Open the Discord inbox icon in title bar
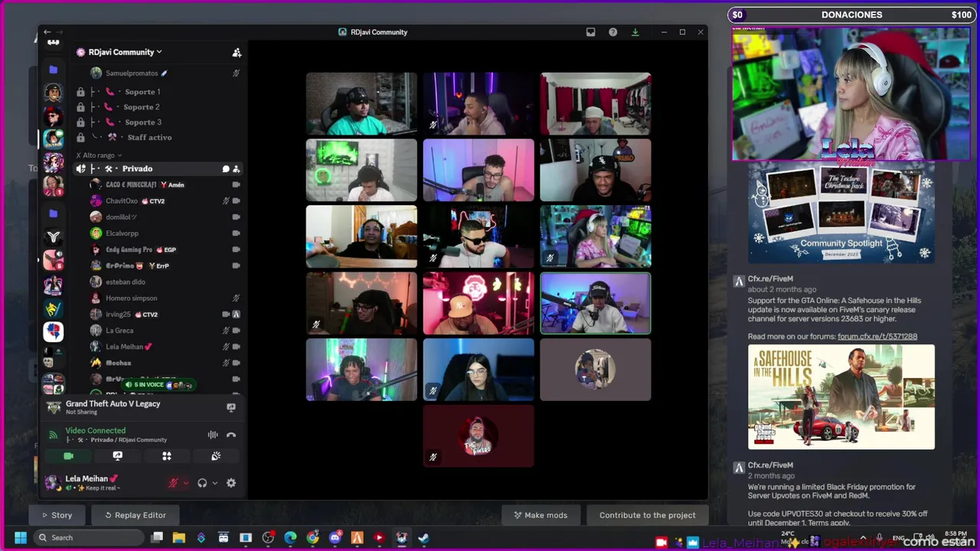The height and width of the screenshot is (551, 980). click(x=590, y=32)
